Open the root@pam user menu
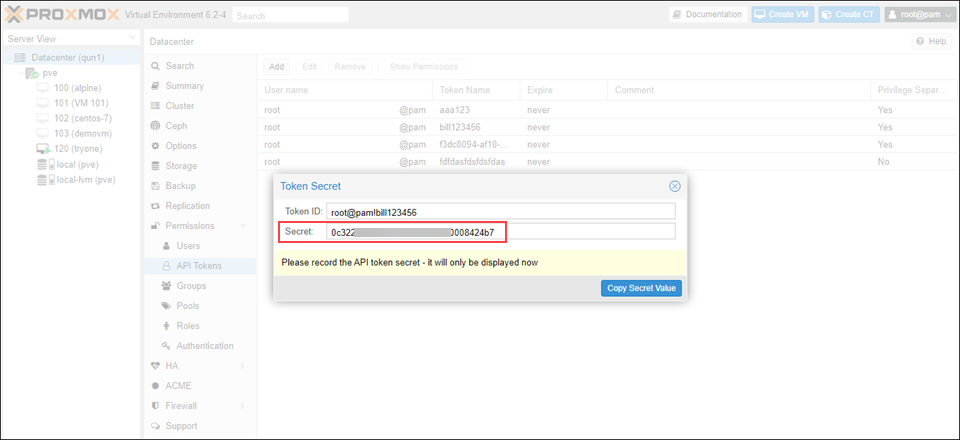The width and height of the screenshot is (960, 440). pyautogui.click(x=916, y=15)
